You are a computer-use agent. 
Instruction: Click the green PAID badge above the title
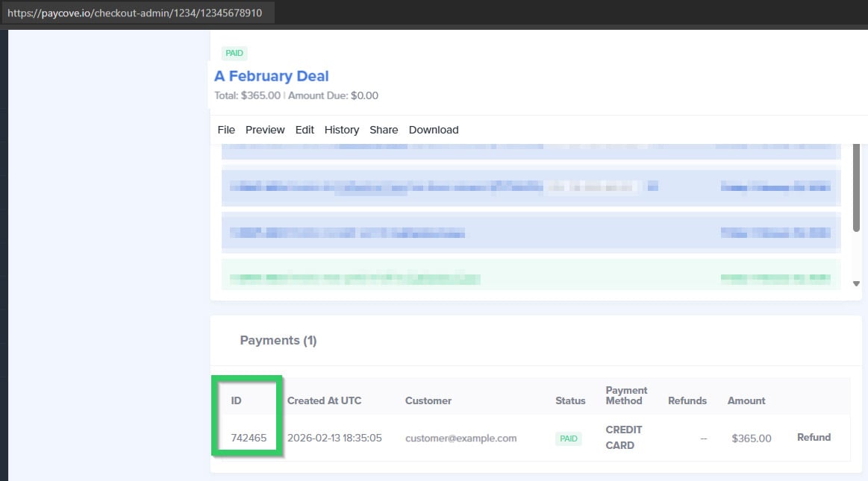click(234, 54)
